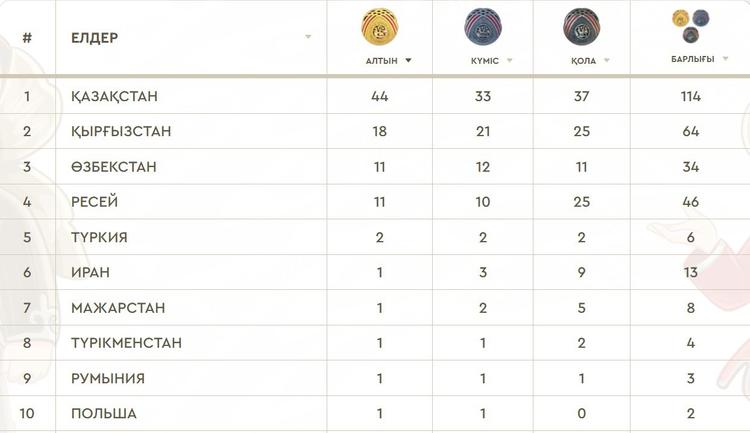Open the Елдер column dropdown arrow
Screen dimensions: 750x433
pos(308,37)
